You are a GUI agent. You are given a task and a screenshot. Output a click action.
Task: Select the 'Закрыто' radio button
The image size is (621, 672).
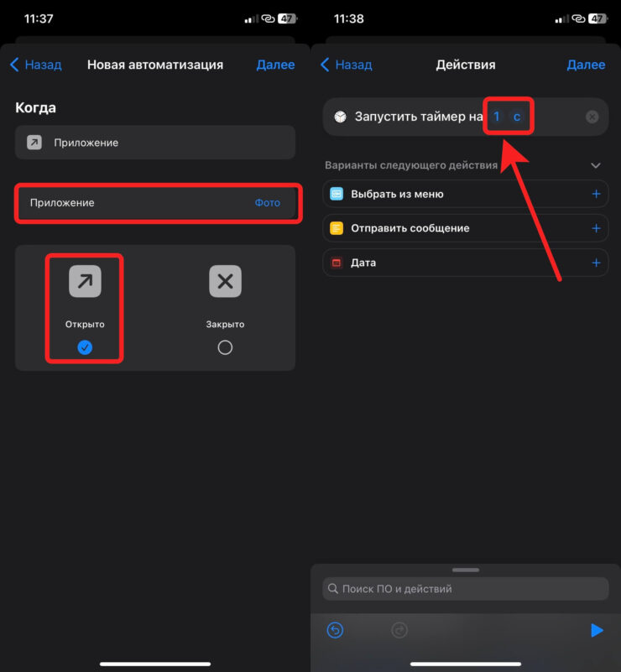225,347
